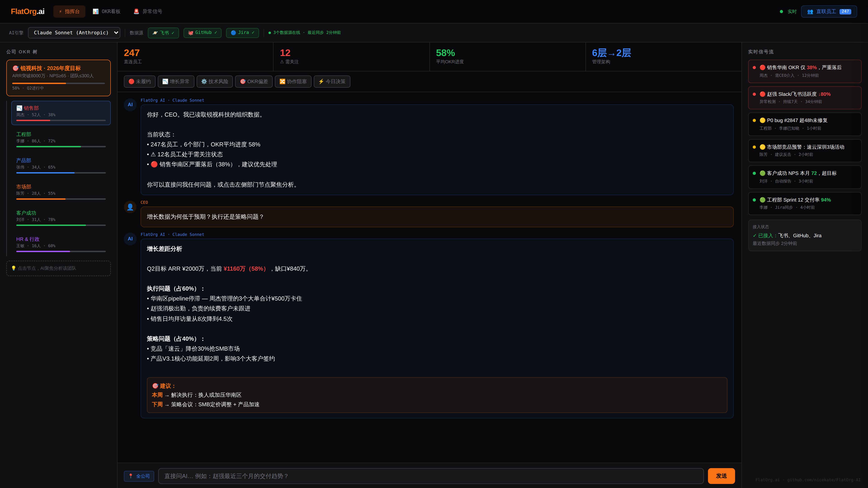Toggle the Jira data source
Viewport: 868px width, 488px height.
[x=242, y=33]
